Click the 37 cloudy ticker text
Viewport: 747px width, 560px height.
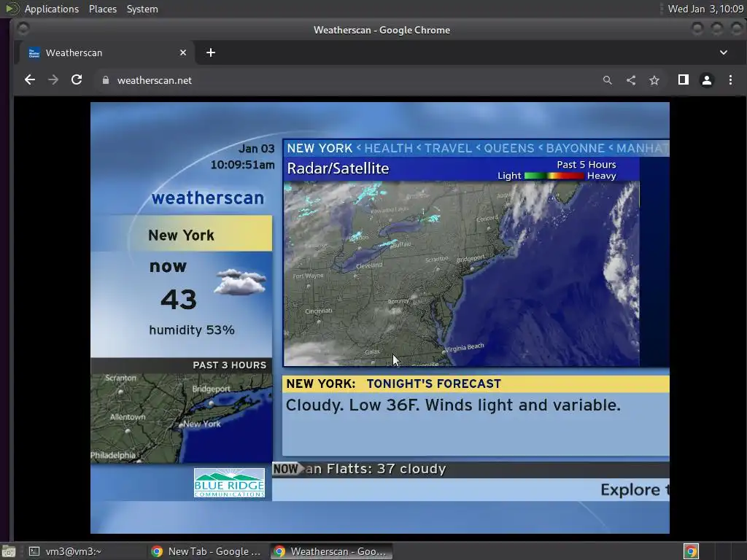click(411, 469)
